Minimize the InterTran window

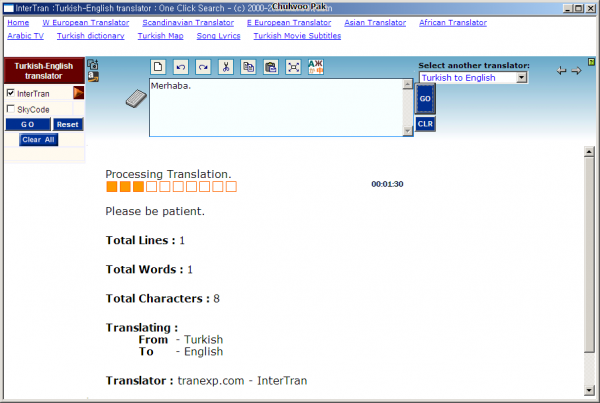pos(568,8)
